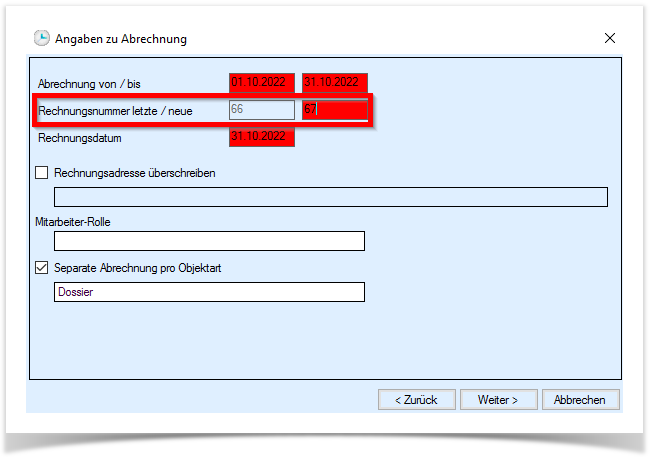Viewport: 657px width, 462px height.
Task: Click the Abrechnung von / bis label
Action: pos(89,84)
